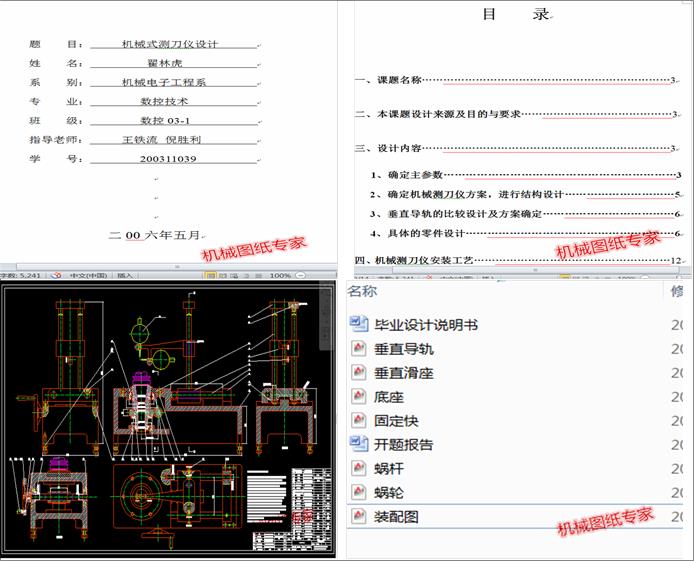Select the file name 垂直滑座
694x561 pixels.
404,373
